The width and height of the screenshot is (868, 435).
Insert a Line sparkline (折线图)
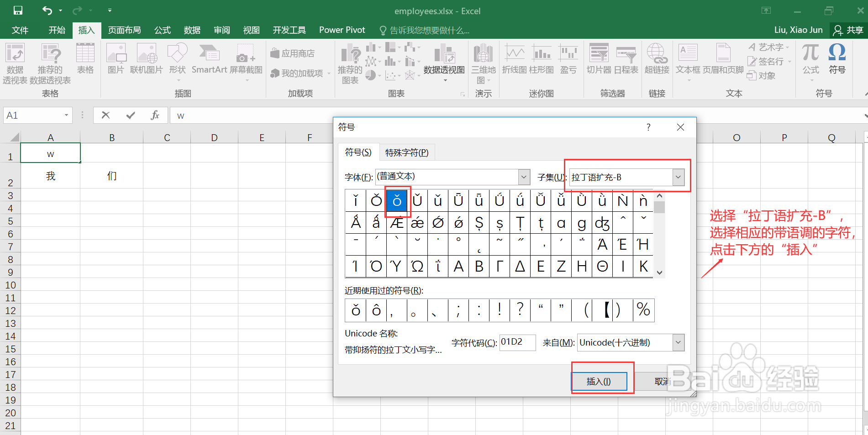click(515, 59)
